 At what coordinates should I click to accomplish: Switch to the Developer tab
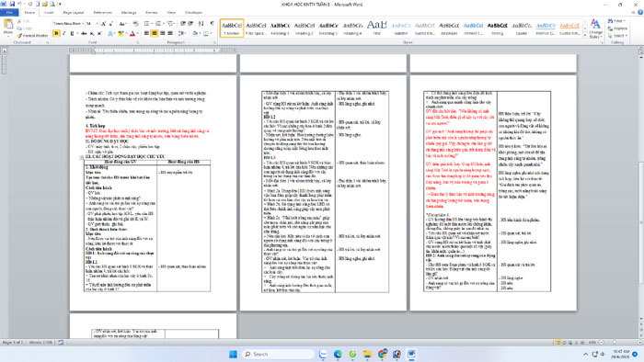coord(193,13)
